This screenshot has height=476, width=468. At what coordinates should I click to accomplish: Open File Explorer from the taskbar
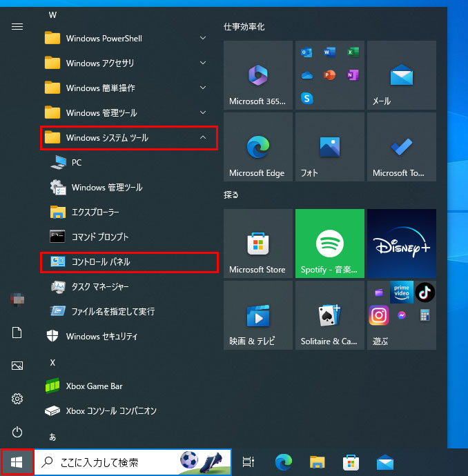click(x=318, y=462)
